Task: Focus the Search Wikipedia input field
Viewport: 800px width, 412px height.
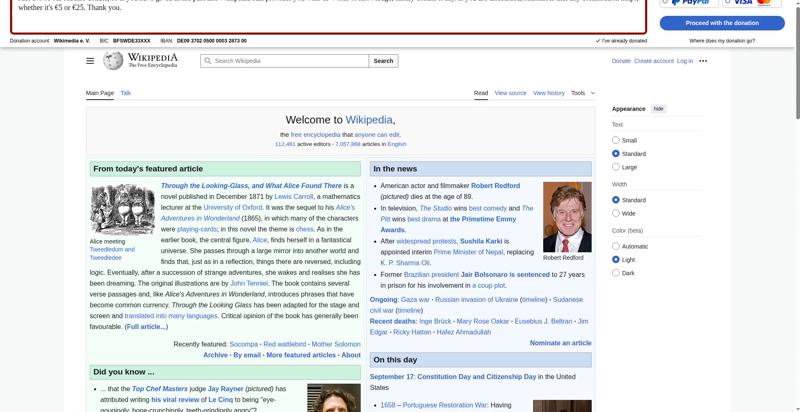Action: [284, 61]
